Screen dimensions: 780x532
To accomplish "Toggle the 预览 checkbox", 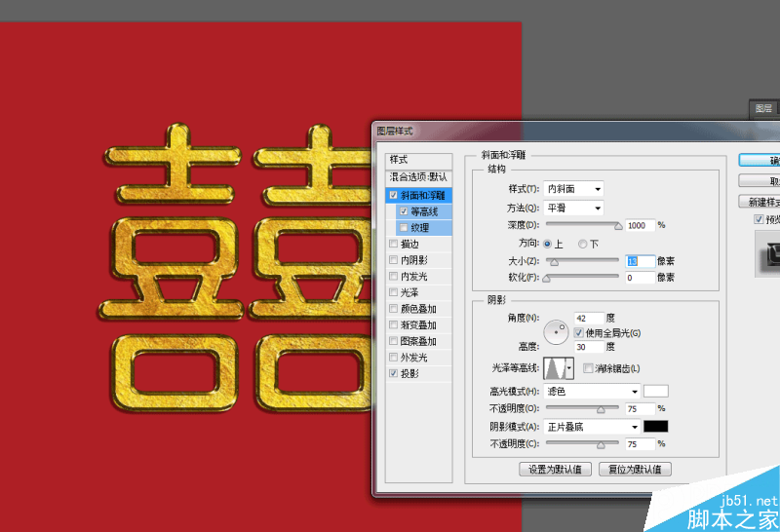I will (x=759, y=219).
